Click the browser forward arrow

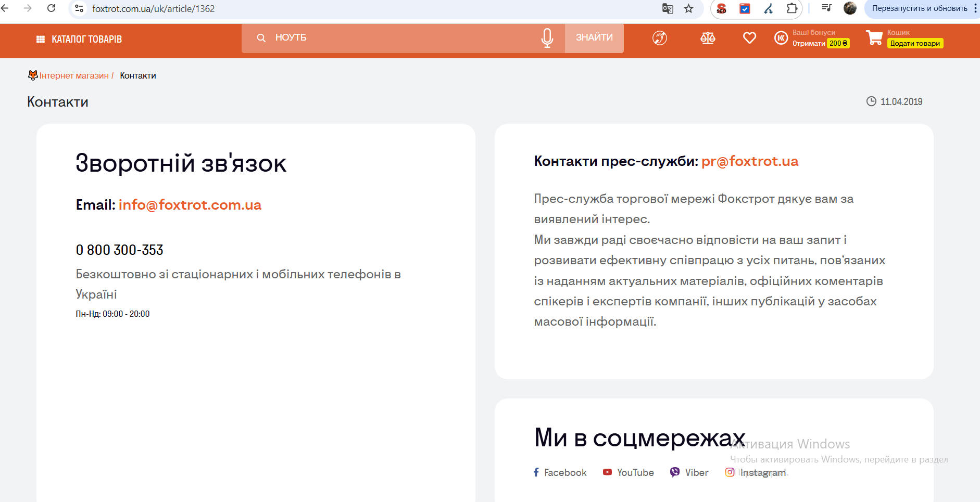coord(28,8)
